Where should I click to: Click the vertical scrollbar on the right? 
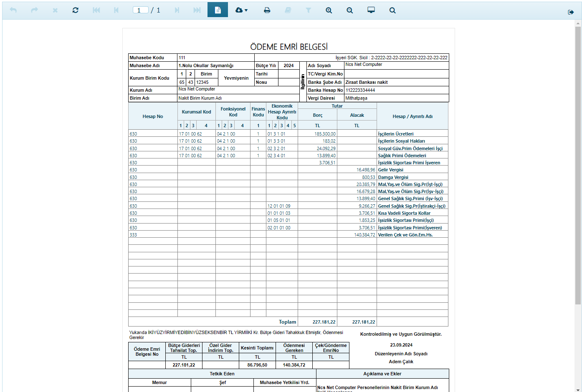click(x=578, y=167)
